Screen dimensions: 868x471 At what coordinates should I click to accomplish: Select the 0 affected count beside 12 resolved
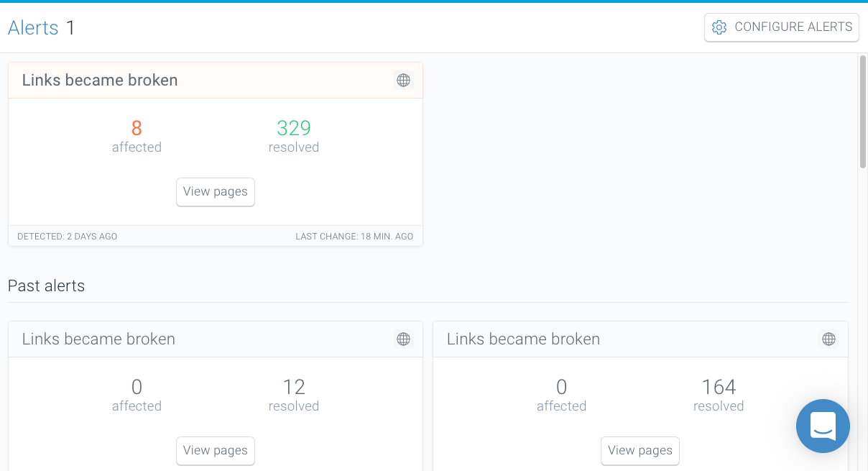(x=137, y=387)
